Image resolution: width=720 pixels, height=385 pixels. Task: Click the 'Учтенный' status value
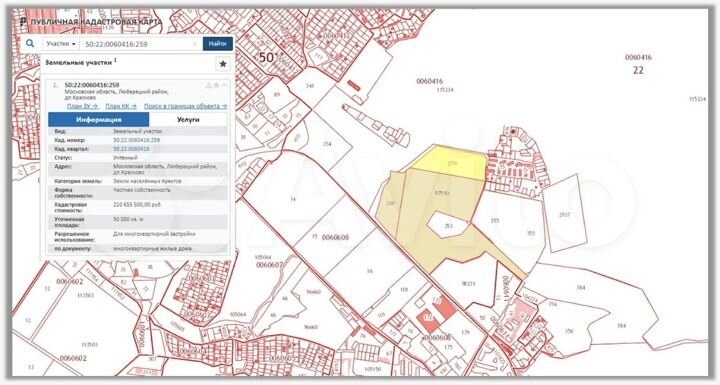click(125, 158)
